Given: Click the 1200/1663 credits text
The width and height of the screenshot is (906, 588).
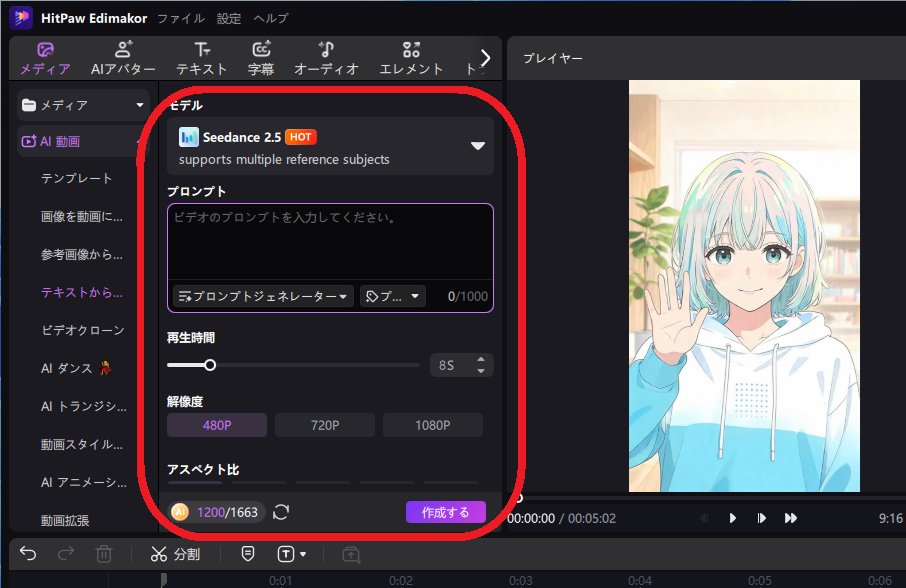Looking at the screenshot, I should coord(227,512).
